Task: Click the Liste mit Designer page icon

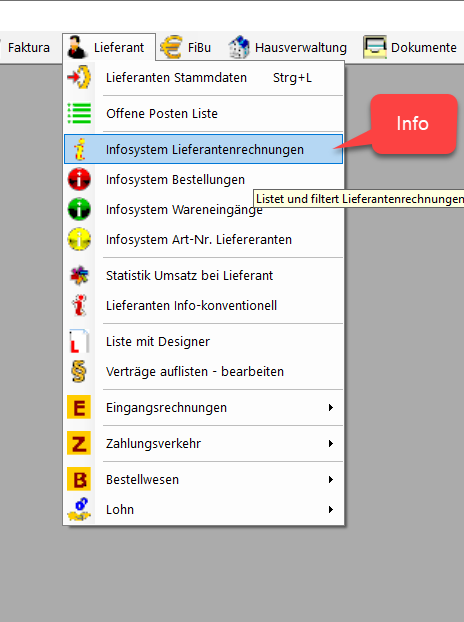Action: click(x=79, y=341)
